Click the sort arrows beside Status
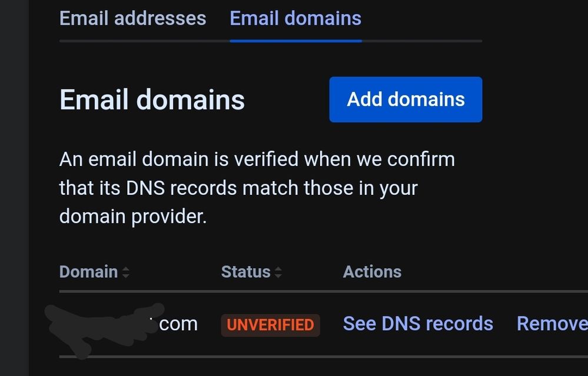This screenshot has width=588, height=376. [x=278, y=272]
